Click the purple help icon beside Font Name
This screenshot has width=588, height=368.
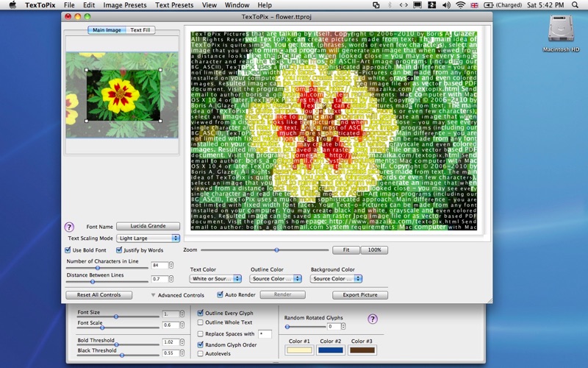(x=70, y=227)
